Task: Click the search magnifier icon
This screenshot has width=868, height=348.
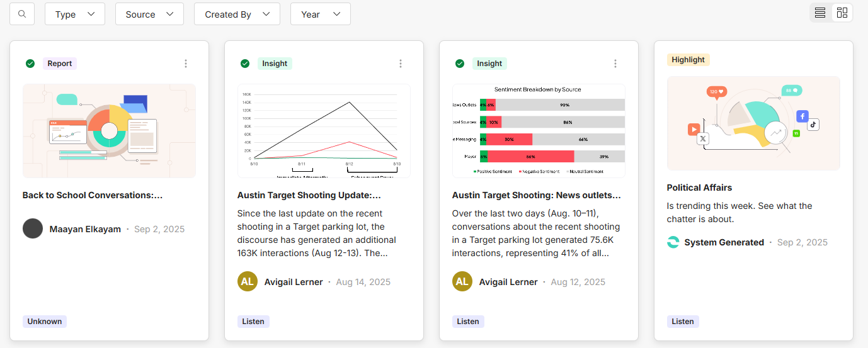Action: tap(22, 14)
